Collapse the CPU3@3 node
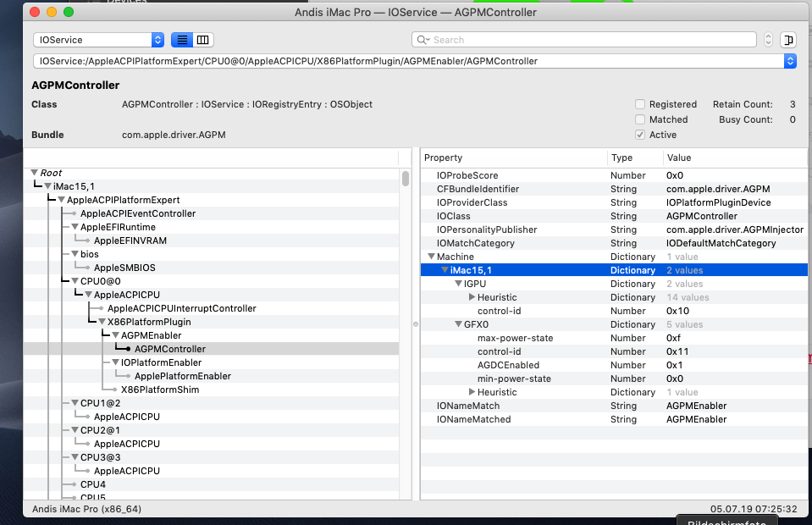 75,457
